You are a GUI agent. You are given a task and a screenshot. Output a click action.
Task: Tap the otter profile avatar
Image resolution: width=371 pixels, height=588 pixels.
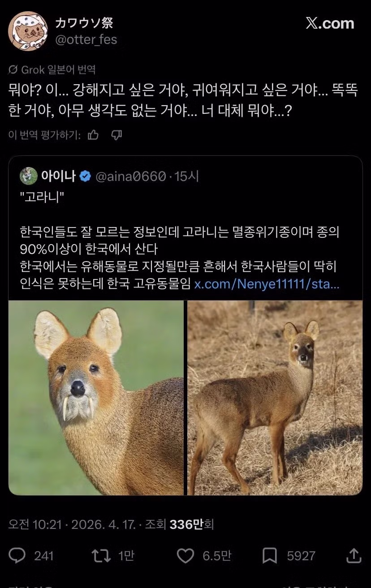28,31
